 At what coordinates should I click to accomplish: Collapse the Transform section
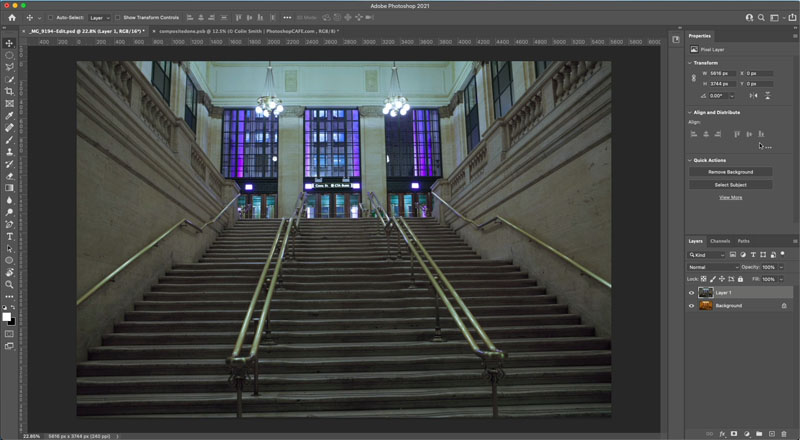click(690, 63)
